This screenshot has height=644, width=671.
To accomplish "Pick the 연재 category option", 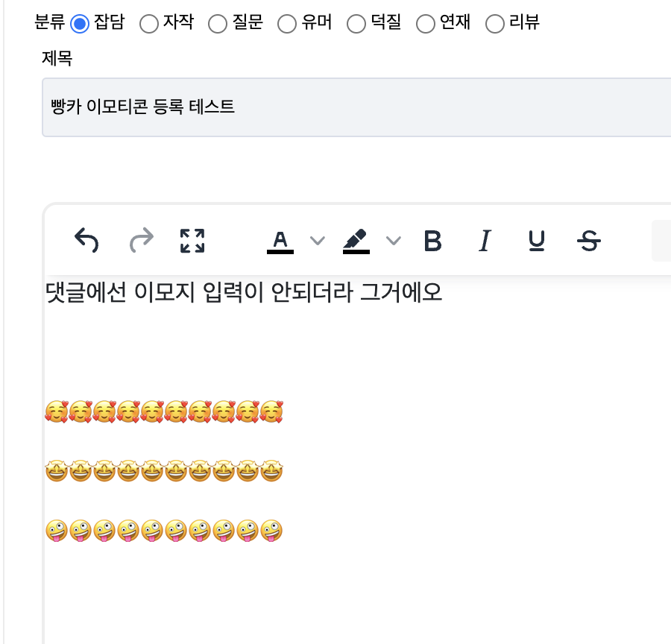I will tap(426, 24).
